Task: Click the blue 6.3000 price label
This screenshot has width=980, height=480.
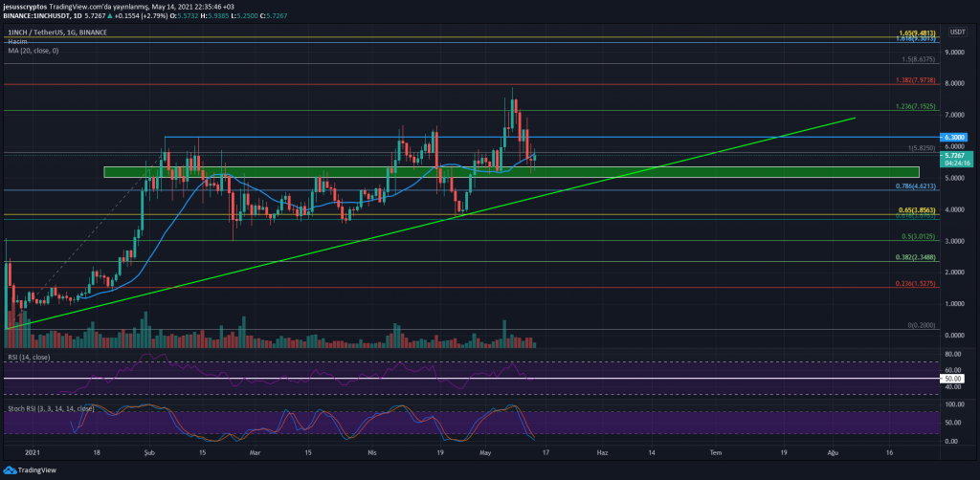Action: (x=958, y=138)
